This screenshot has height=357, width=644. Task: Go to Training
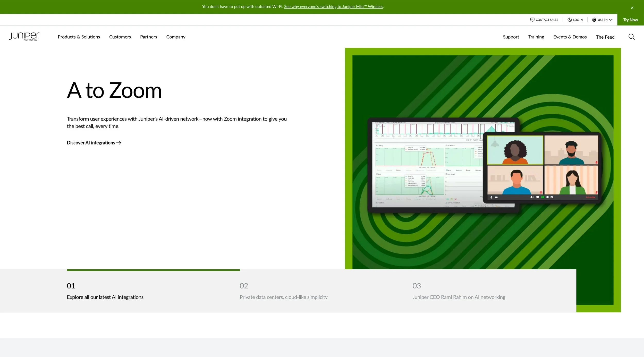tap(536, 37)
